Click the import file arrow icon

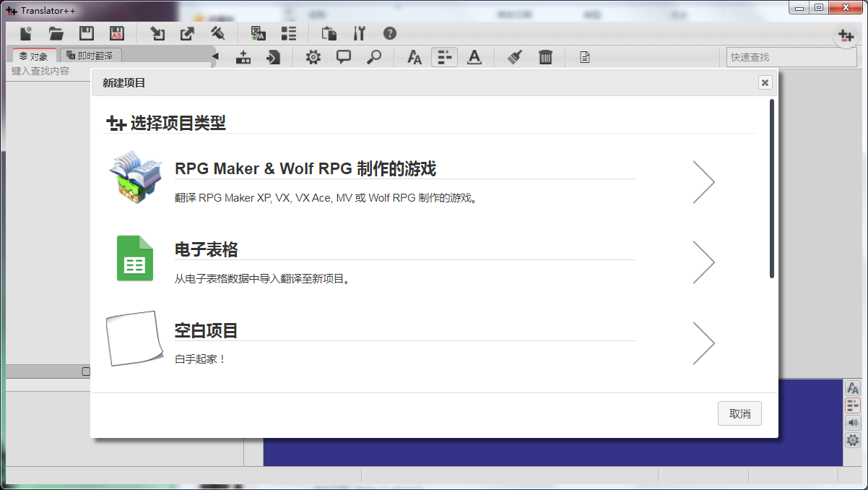pyautogui.click(x=274, y=57)
